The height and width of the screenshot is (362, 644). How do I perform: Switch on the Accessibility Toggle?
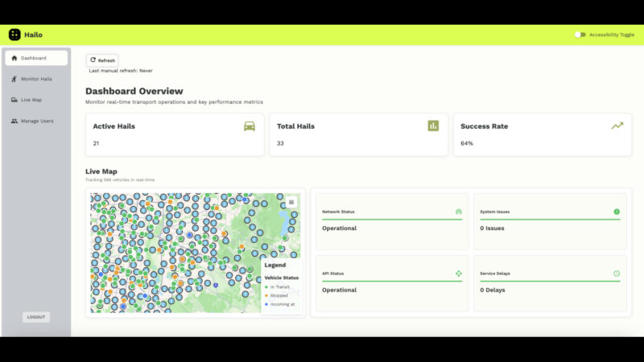[580, 35]
